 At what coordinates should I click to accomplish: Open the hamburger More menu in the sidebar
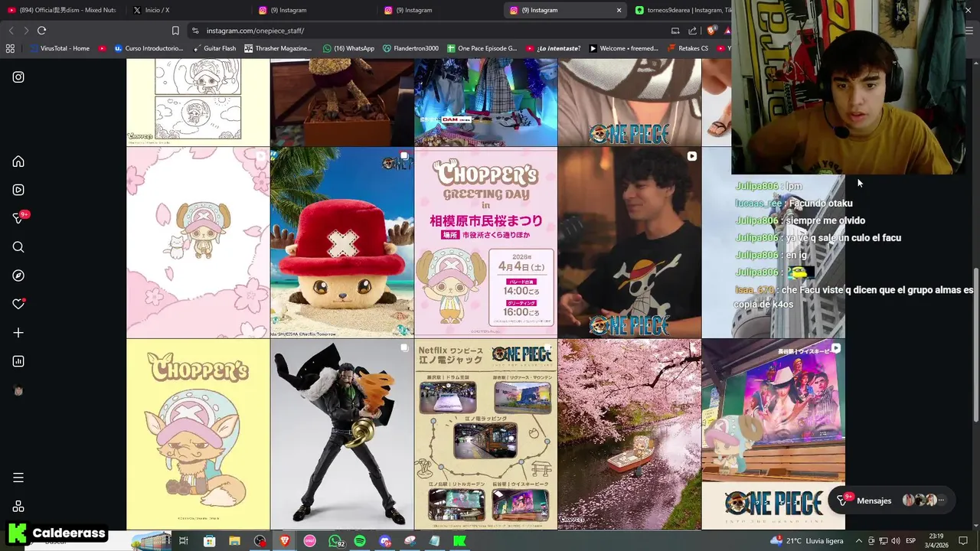[x=18, y=478]
